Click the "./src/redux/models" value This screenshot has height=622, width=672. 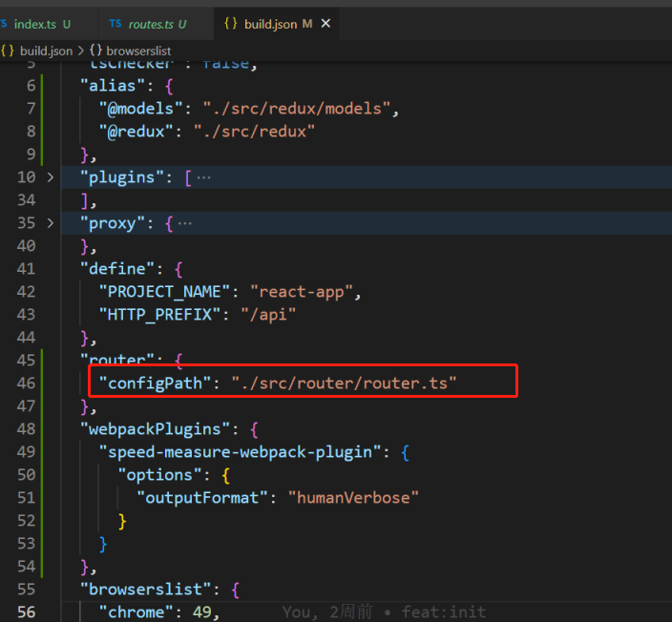tap(297, 109)
